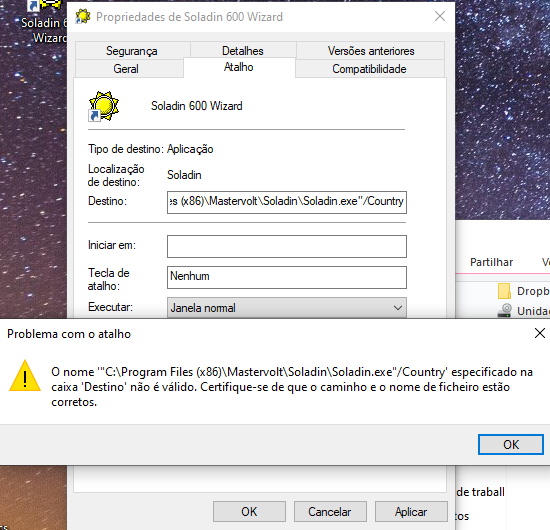Open Partilhar tab in Explorer window
Screen dimensions: 550x530
coord(491,262)
